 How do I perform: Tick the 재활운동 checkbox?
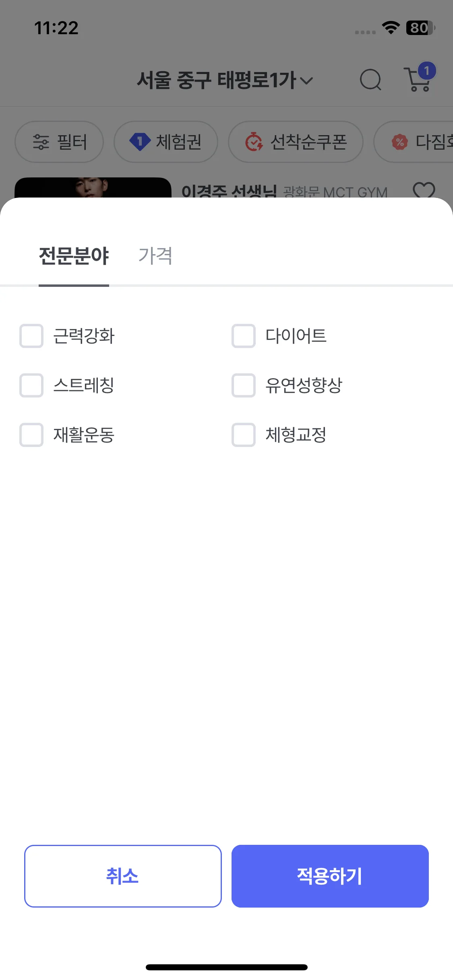coord(31,435)
